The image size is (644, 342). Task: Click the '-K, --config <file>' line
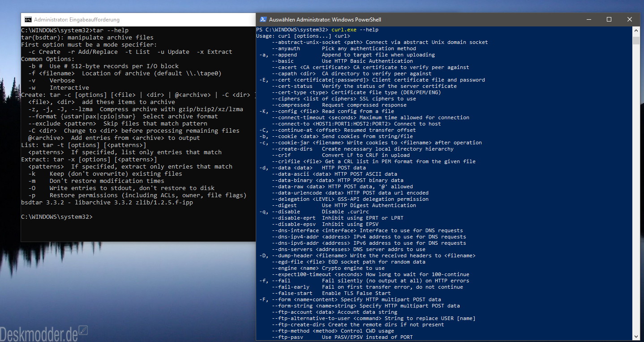point(326,111)
